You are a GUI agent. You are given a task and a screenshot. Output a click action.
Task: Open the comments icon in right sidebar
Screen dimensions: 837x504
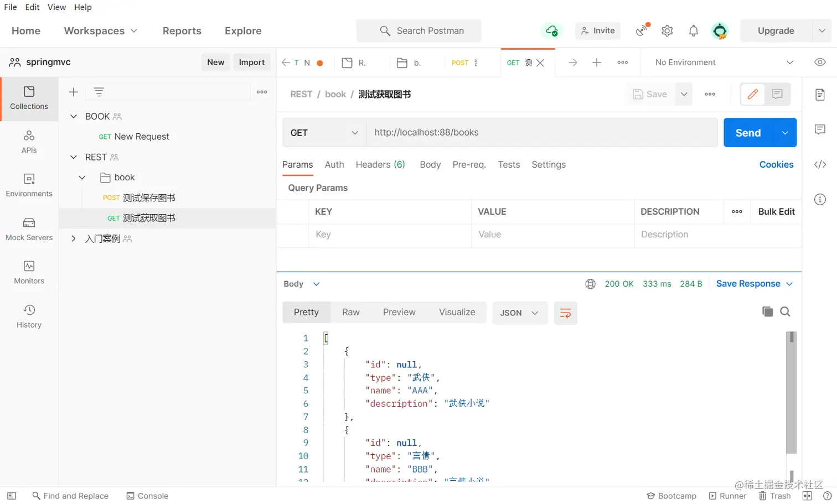(x=820, y=129)
